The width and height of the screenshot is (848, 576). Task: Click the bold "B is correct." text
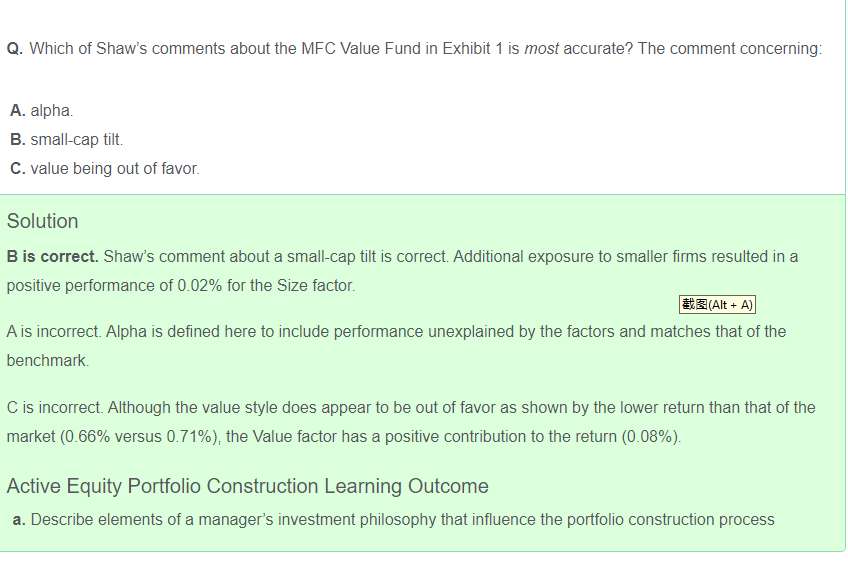53,257
